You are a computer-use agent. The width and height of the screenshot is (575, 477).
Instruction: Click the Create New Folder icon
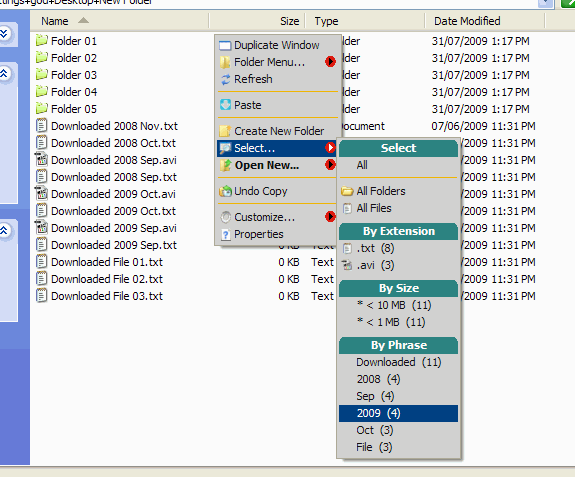(225, 131)
